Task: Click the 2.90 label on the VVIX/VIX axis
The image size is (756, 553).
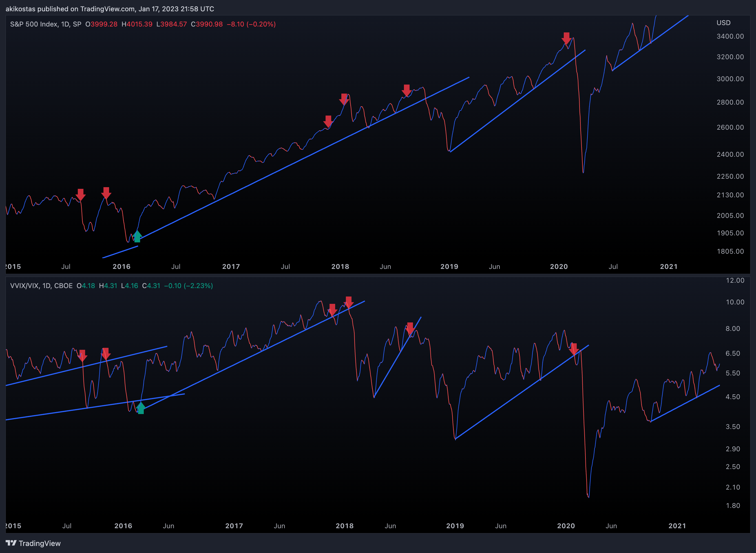Action: pos(733,449)
